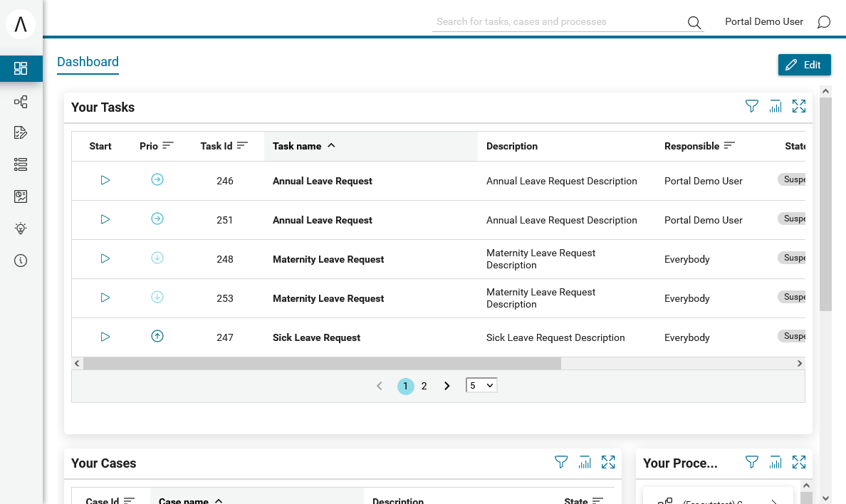Screen dimensions: 846x504
Task: Expand the Your Processes widget to fullscreen
Action: point(799,463)
